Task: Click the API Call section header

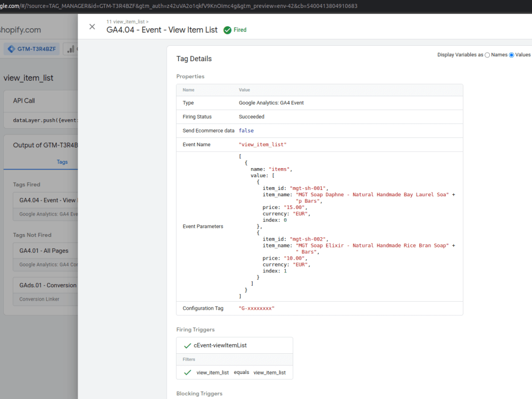Action: click(x=24, y=101)
